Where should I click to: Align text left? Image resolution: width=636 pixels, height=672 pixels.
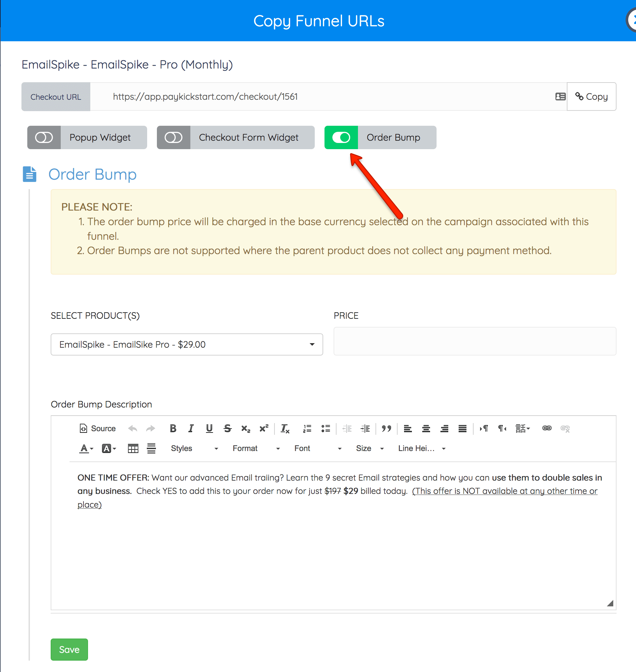point(408,428)
